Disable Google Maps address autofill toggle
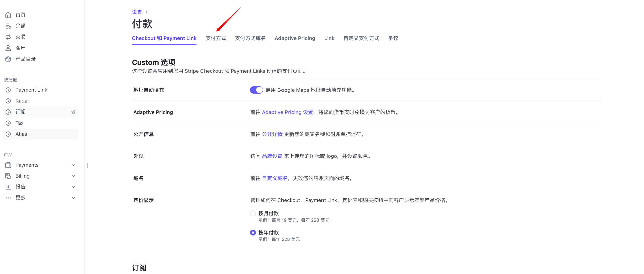 (256, 90)
